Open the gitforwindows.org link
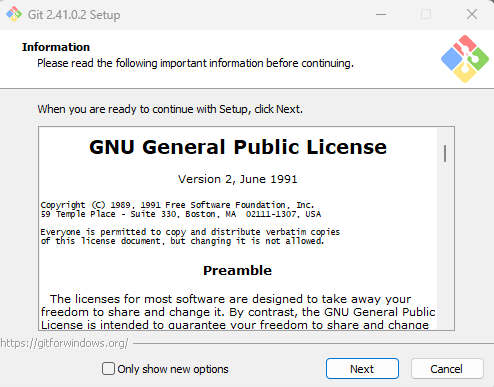494x387 pixels. (x=64, y=343)
